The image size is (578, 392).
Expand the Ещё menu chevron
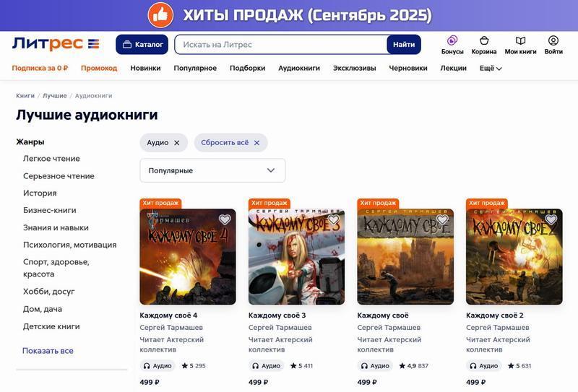(x=499, y=69)
